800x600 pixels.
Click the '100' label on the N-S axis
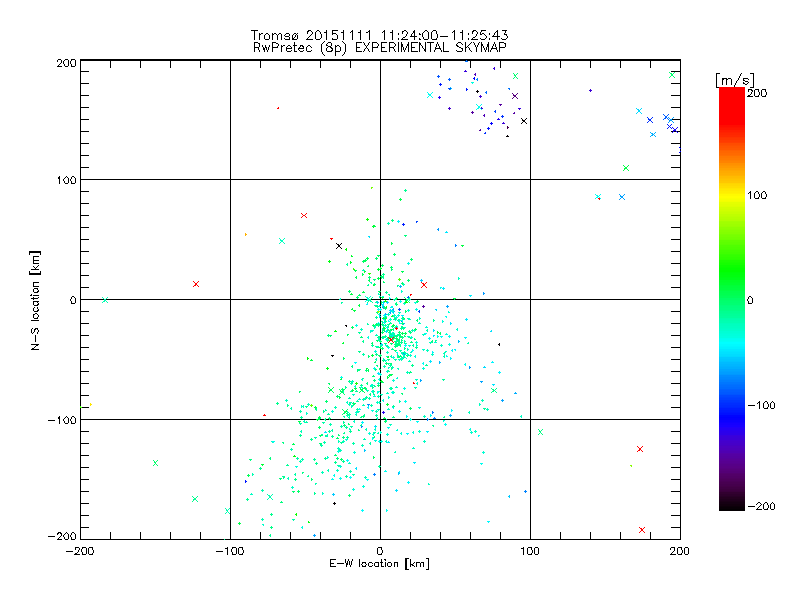coord(66,180)
